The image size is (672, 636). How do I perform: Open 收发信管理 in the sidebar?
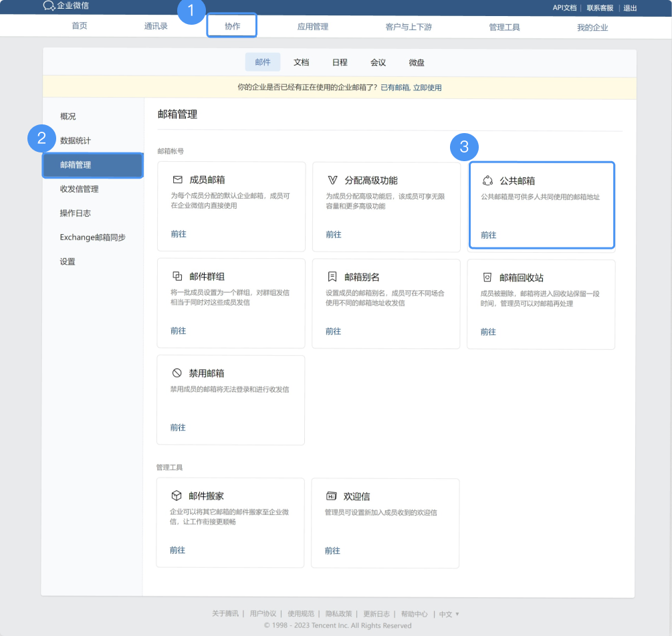pyautogui.click(x=80, y=189)
